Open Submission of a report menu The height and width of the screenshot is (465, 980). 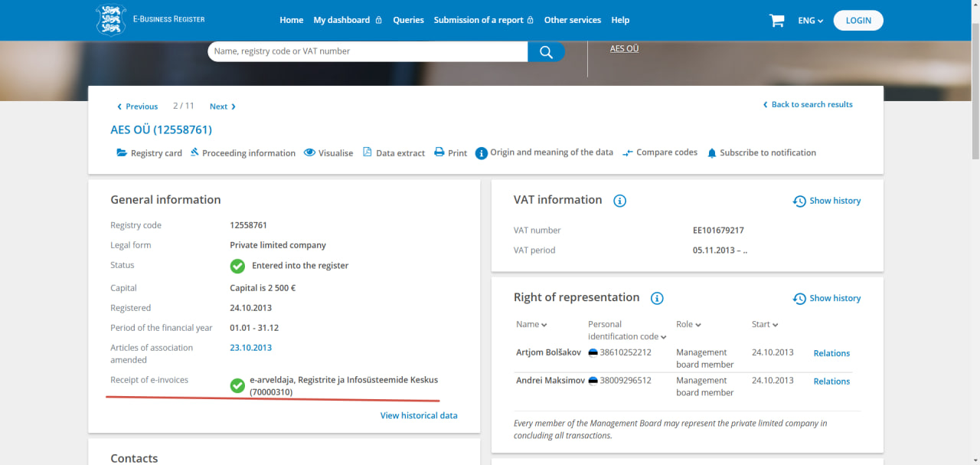[479, 20]
